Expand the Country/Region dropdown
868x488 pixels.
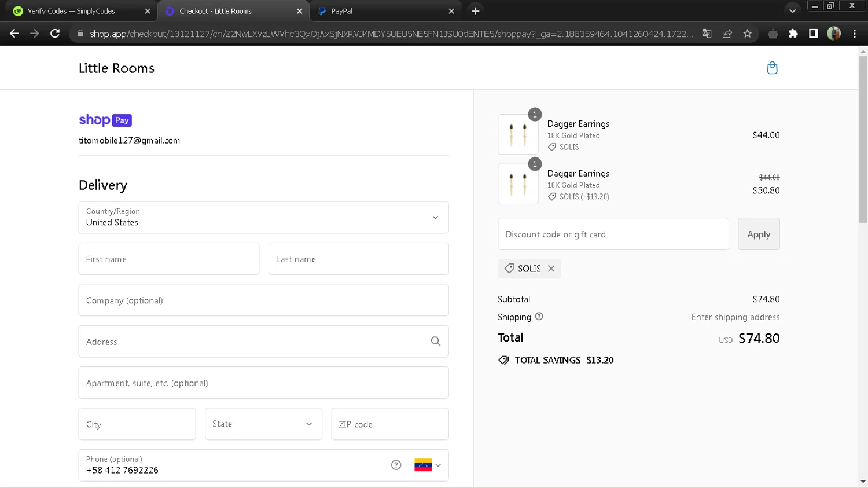[x=263, y=217]
